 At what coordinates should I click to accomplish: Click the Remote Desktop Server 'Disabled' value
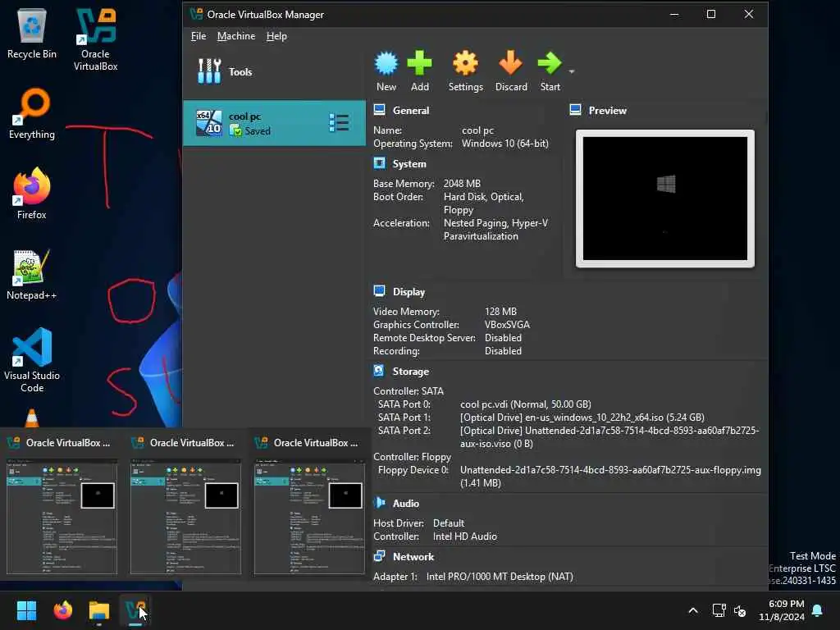(503, 338)
